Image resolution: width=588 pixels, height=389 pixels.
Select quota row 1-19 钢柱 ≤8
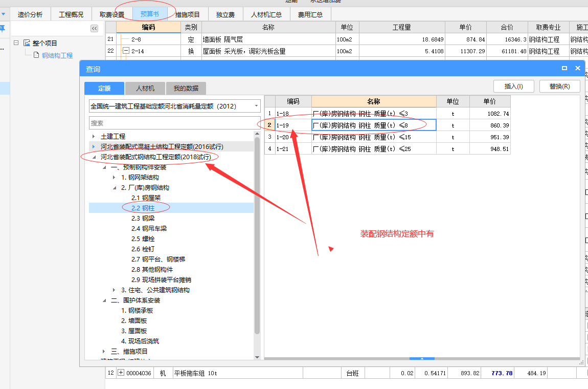pyautogui.click(x=388, y=125)
